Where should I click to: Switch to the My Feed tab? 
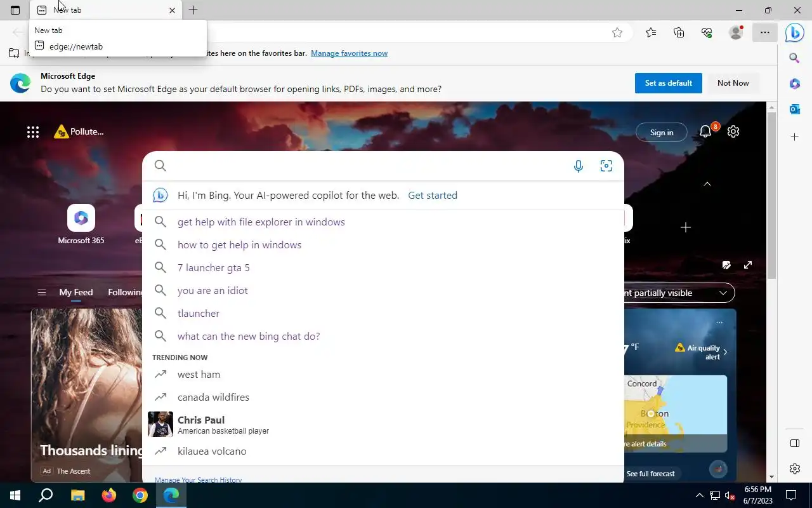(x=76, y=292)
